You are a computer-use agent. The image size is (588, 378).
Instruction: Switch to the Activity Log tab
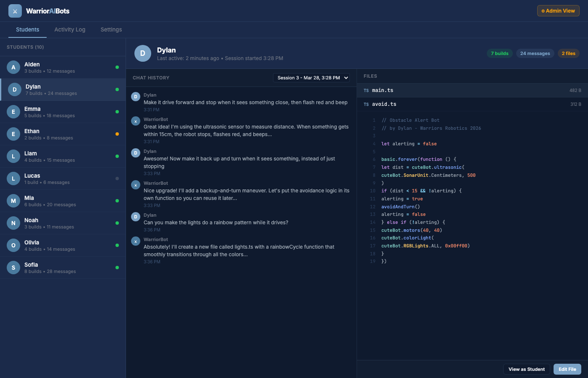tap(70, 29)
